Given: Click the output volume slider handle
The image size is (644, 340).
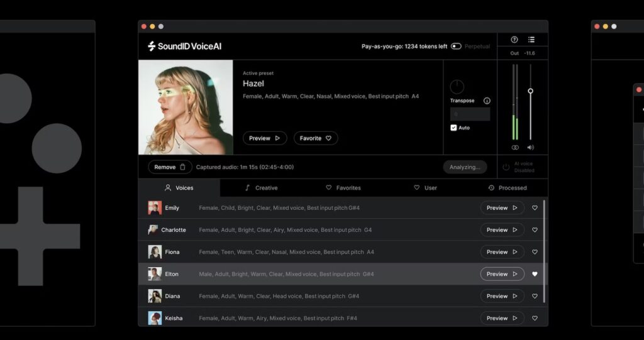Looking at the screenshot, I should click(530, 91).
